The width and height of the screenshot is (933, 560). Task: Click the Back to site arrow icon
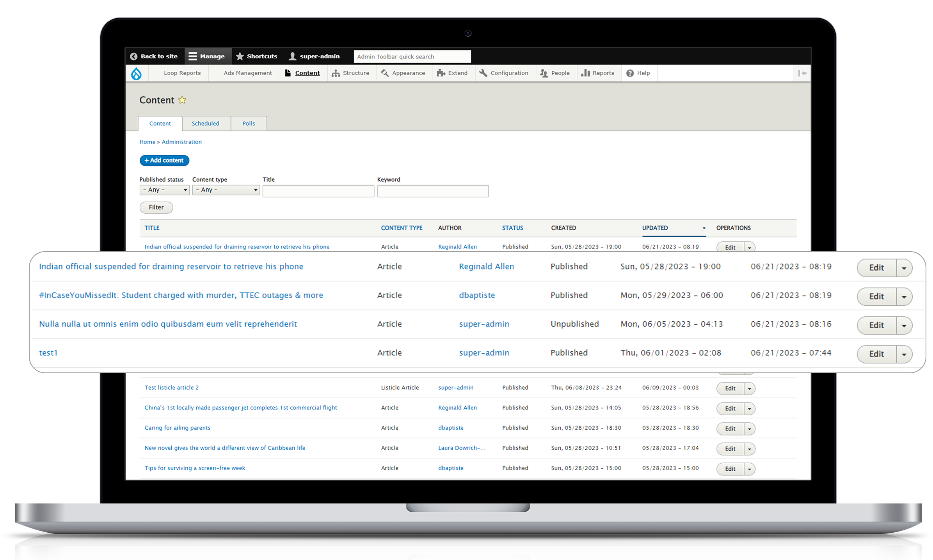click(134, 57)
